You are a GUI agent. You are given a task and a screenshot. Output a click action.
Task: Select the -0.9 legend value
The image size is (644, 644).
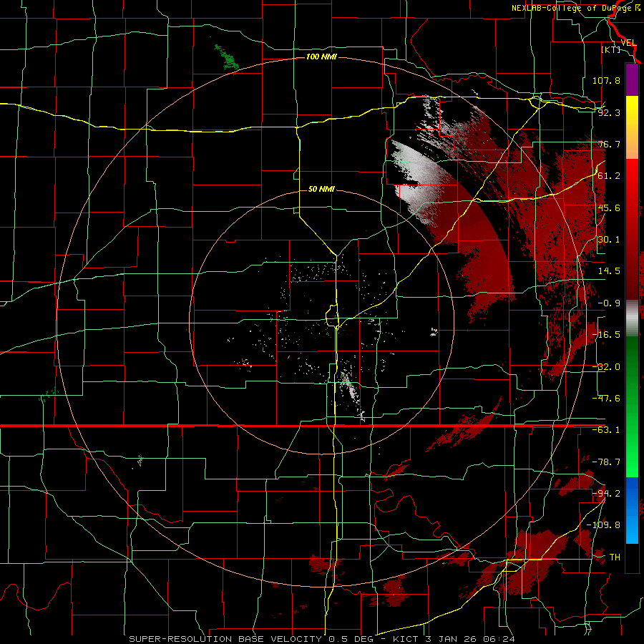point(609,303)
